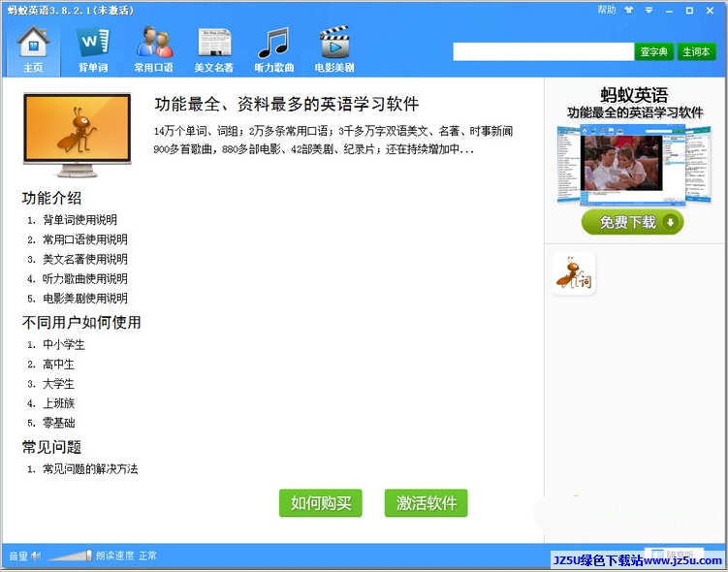Open the 生词本 new word notebook
Viewport: 728px width, 572px height.
(x=696, y=51)
